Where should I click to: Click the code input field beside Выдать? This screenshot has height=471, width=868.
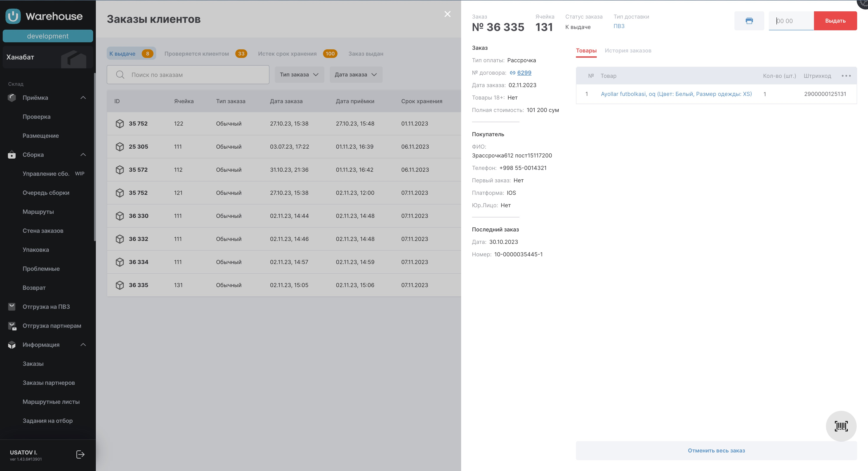point(791,21)
